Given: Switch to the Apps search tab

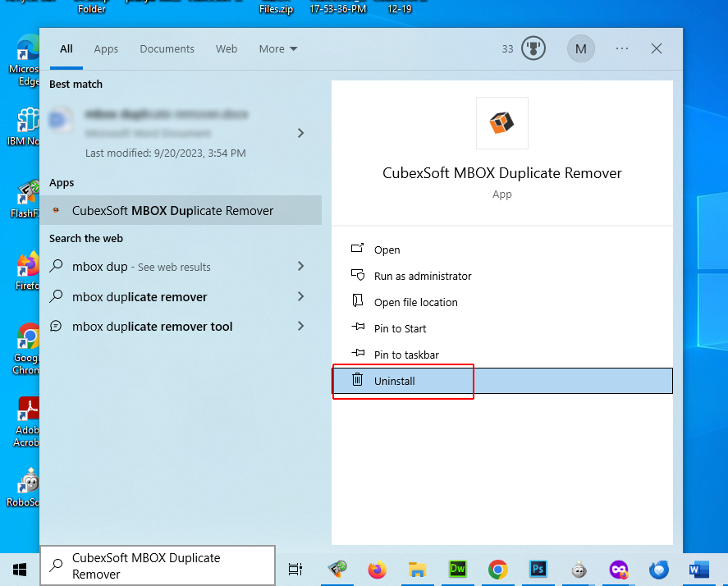Looking at the screenshot, I should 106,48.
